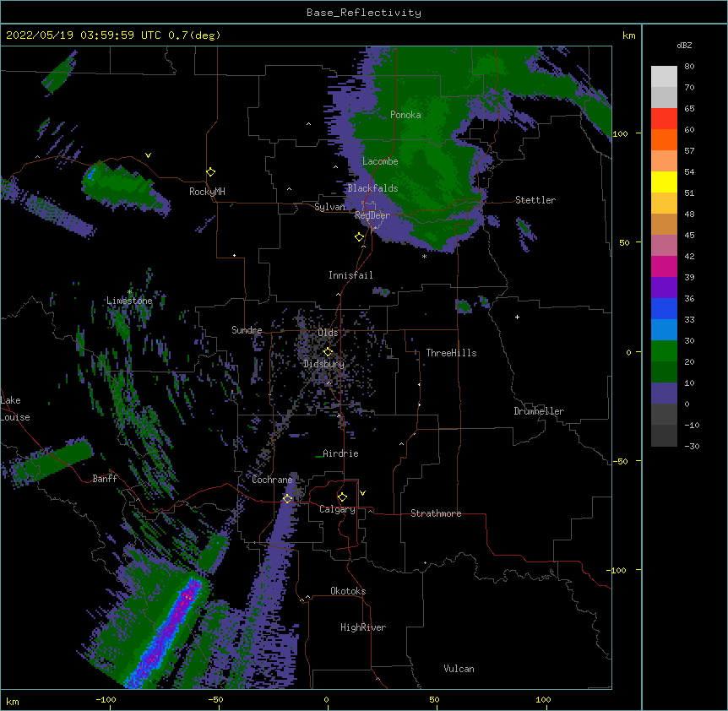Click the Okotoks label
728x711 pixels.
pos(348,591)
